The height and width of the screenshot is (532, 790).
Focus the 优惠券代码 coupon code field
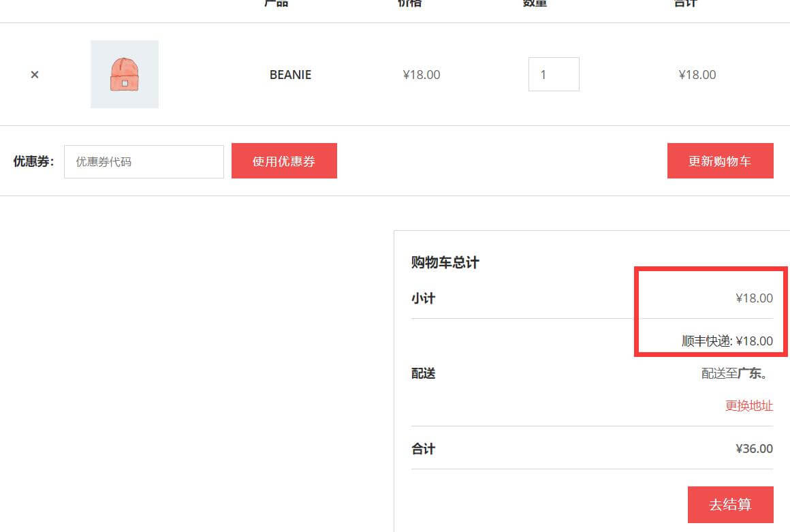pos(144,162)
